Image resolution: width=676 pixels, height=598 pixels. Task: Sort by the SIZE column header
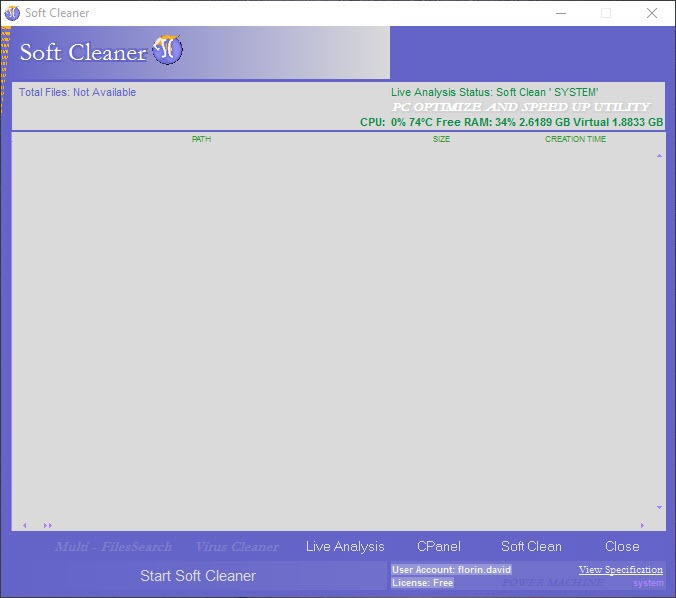(441, 139)
